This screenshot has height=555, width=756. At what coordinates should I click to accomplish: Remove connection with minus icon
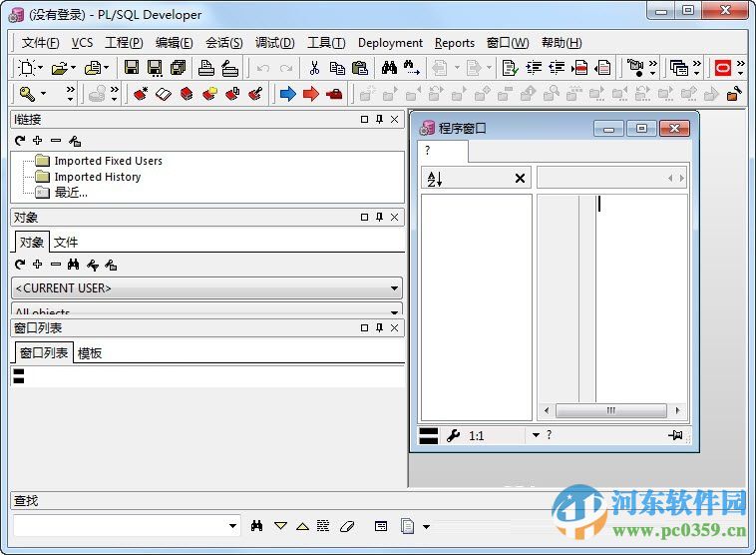56,141
